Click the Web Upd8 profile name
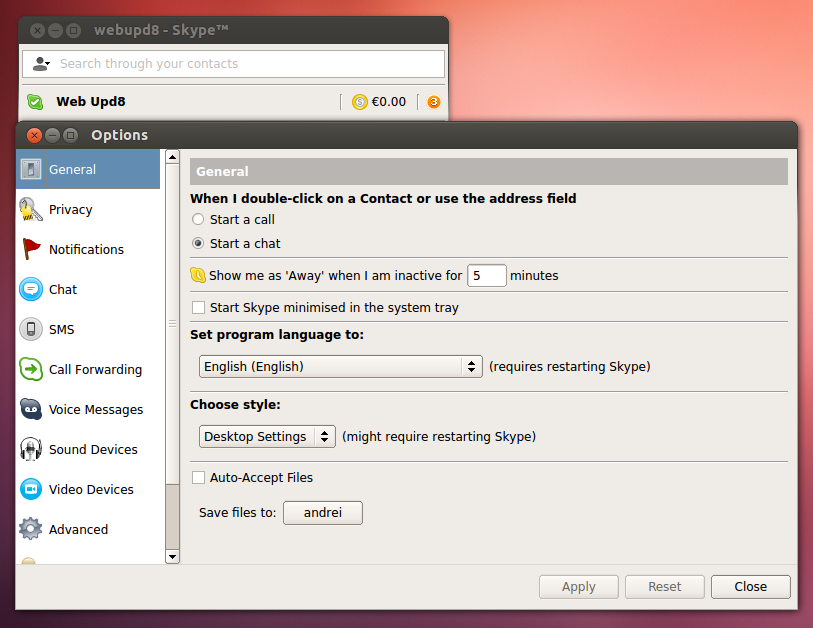The height and width of the screenshot is (628, 813). pyautogui.click(x=91, y=102)
